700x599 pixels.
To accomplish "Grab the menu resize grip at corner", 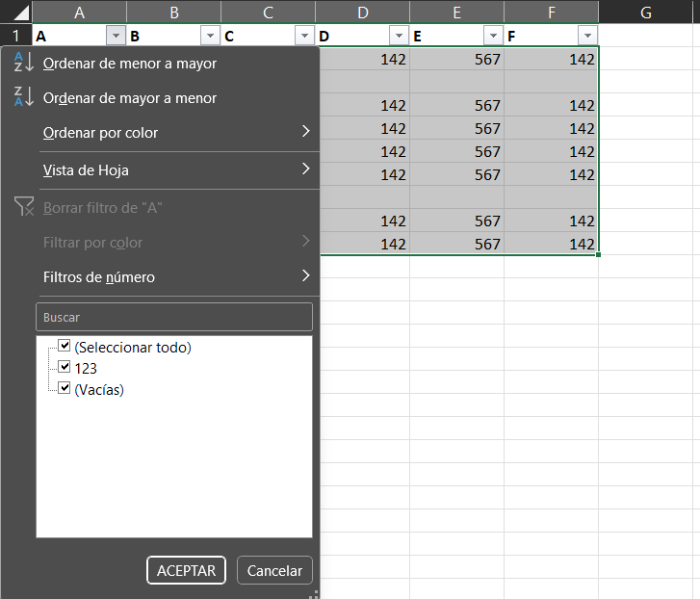I will (x=313, y=593).
